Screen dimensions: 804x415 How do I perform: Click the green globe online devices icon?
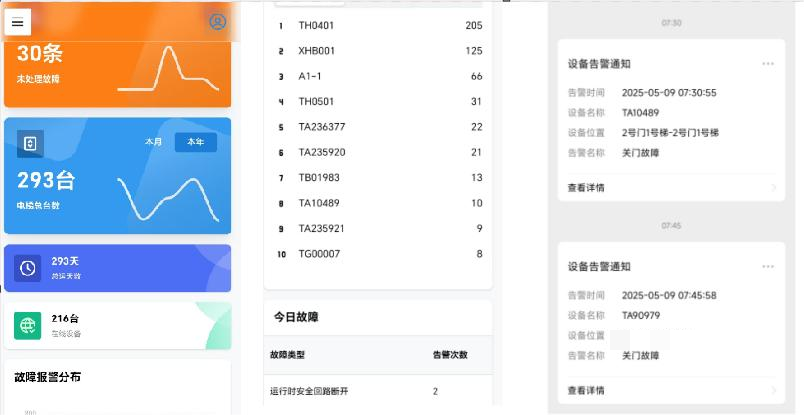[x=28, y=326]
